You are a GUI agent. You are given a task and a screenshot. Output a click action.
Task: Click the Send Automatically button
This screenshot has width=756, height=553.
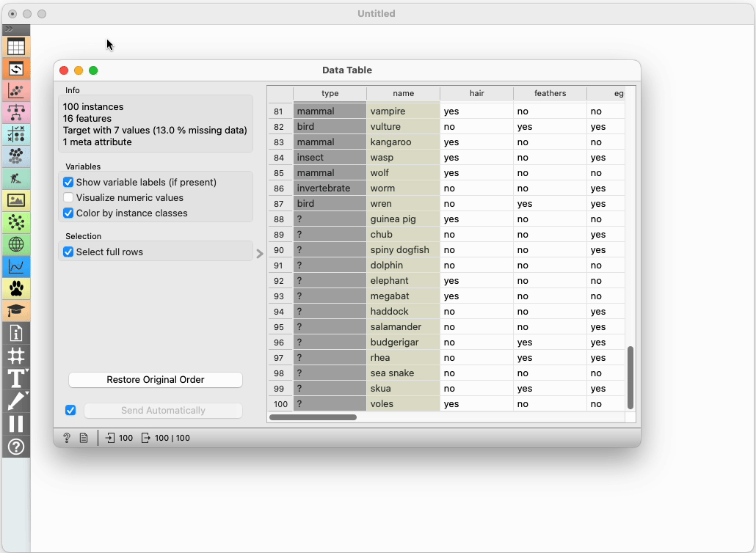tap(163, 411)
